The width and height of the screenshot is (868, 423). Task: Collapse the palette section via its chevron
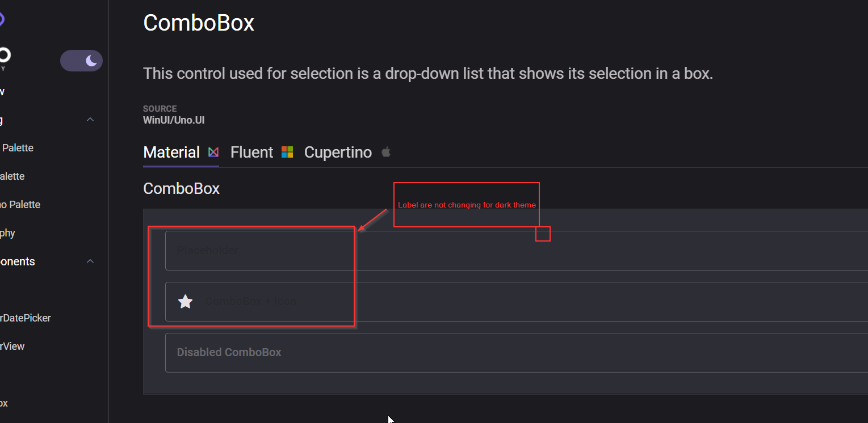pos(90,119)
